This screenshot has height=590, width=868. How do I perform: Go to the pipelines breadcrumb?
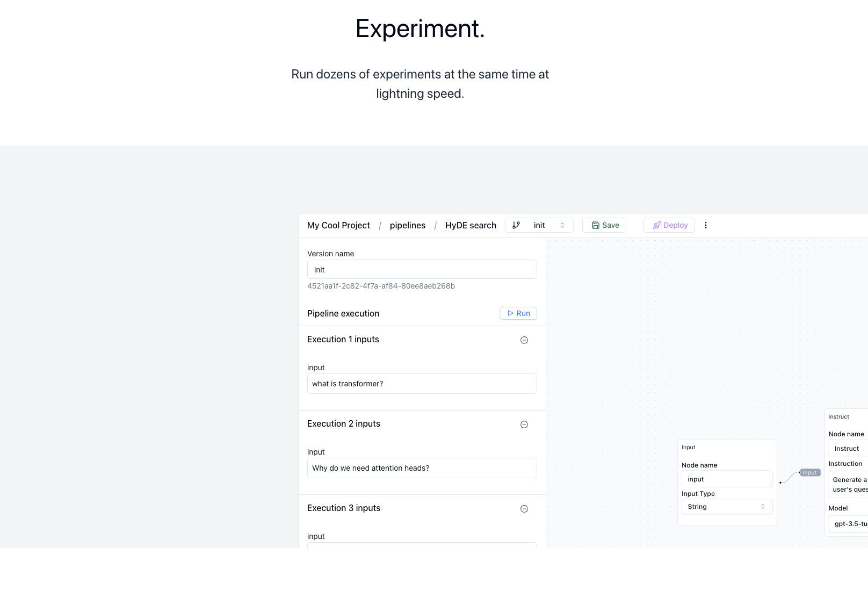click(407, 225)
